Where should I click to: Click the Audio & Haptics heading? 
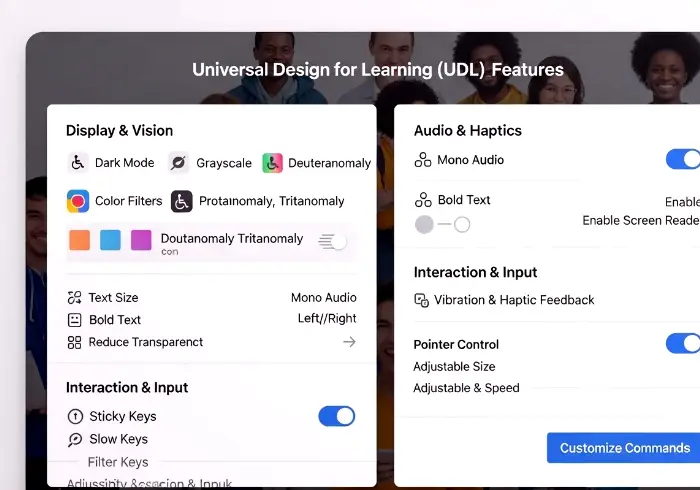(x=467, y=131)
